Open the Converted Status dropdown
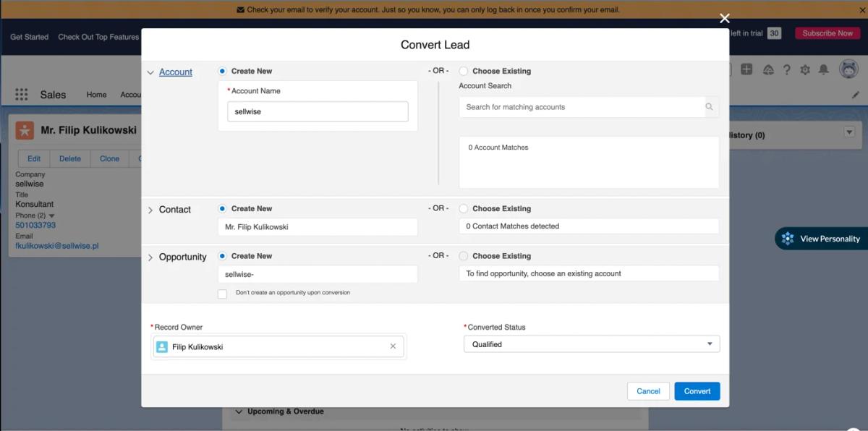 coord(592,344)
